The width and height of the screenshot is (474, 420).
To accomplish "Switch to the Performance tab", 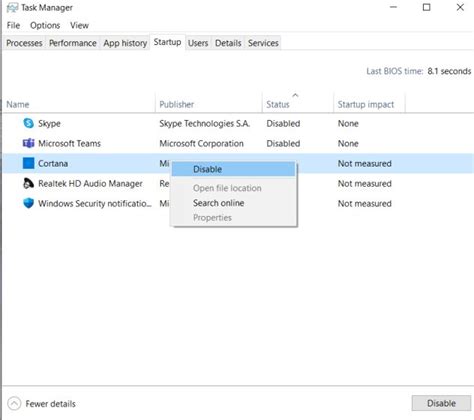I will click(x=73, y=43).
